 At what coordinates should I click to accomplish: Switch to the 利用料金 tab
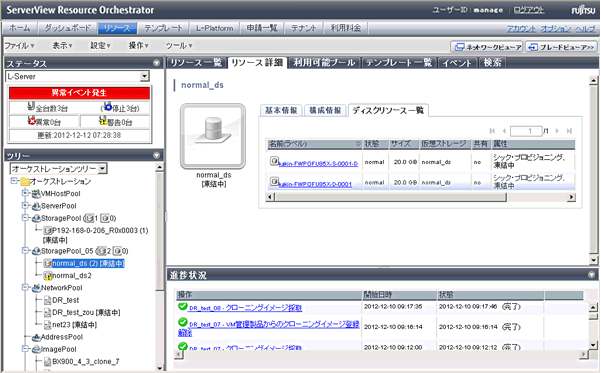tap(346, 28)
